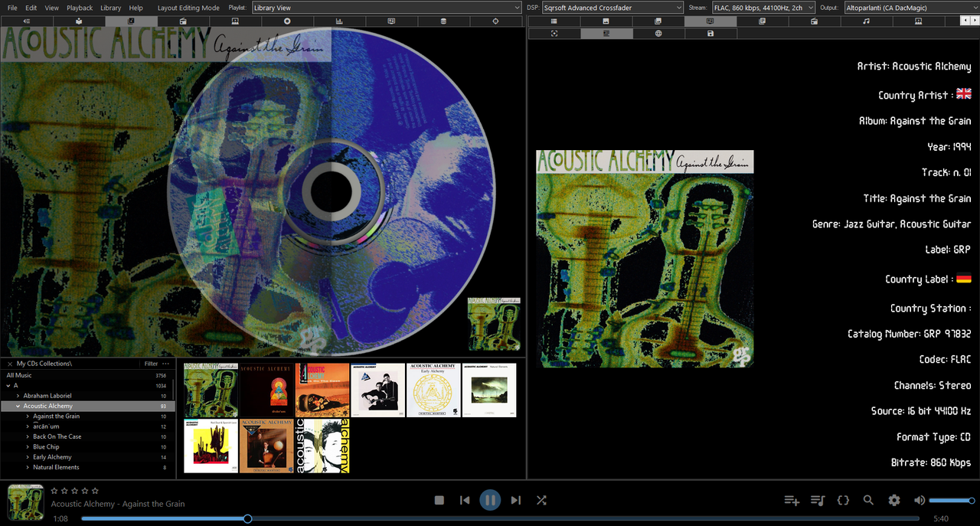Open the Playback menu

[80, 8]
